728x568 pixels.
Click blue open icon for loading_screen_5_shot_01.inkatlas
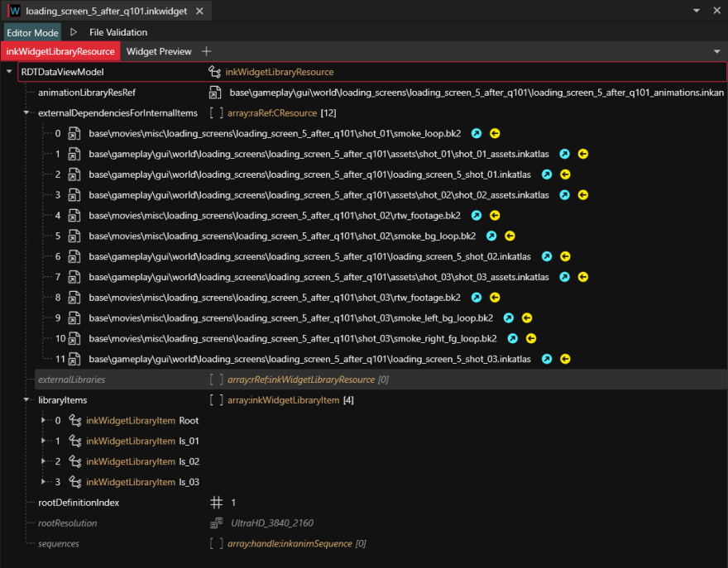click(x=547, y=174)
